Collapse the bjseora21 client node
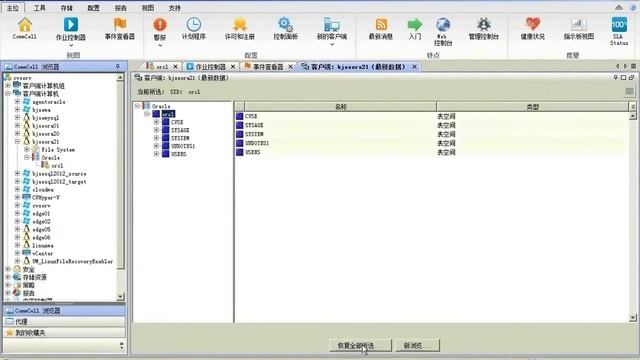 [x=18, y=142]
